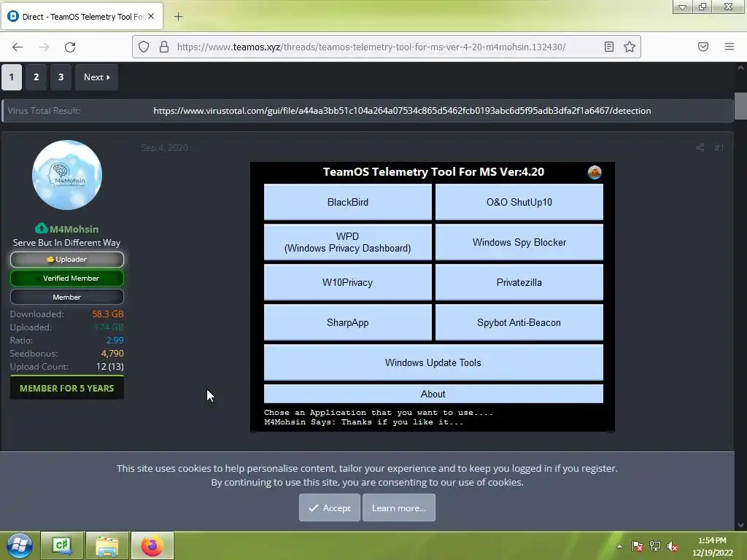Click the Seedbonus value 4,790
747x560 pixels.
coord(112,354)
